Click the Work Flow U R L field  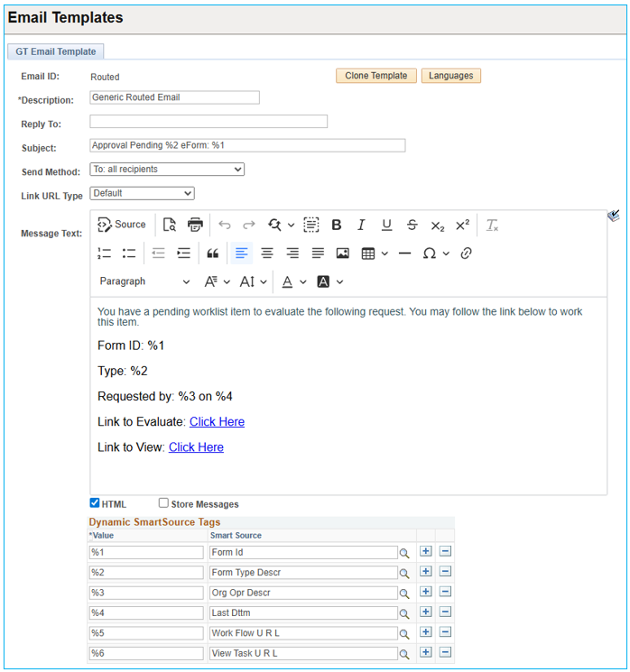point(303,633)
